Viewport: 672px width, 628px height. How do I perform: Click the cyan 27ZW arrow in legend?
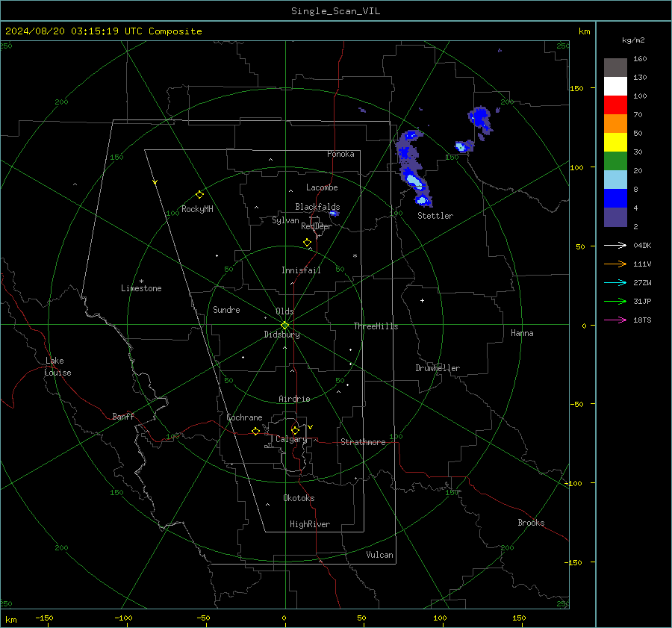615,282
